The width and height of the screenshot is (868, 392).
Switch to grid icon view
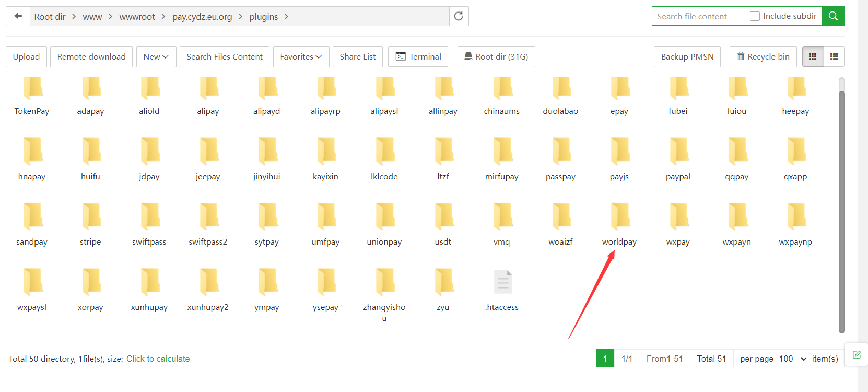coord(813,56)
